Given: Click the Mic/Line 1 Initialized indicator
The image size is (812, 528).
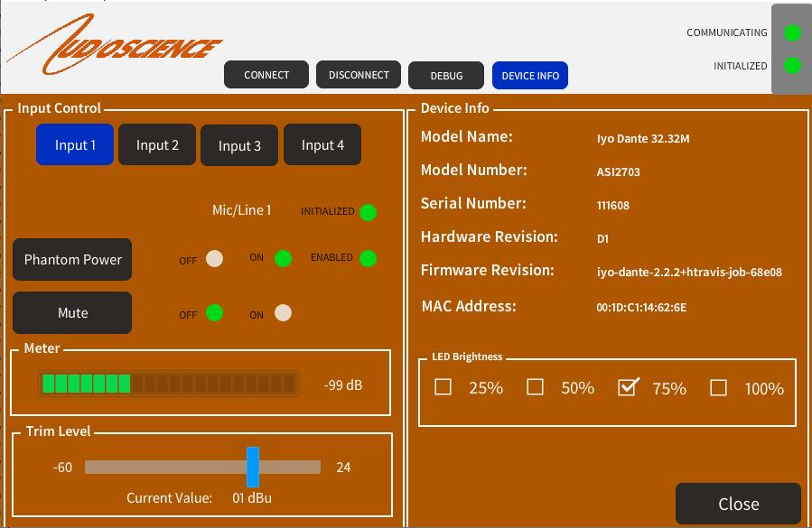Looking at the screenshot, I should pos(368,212).
